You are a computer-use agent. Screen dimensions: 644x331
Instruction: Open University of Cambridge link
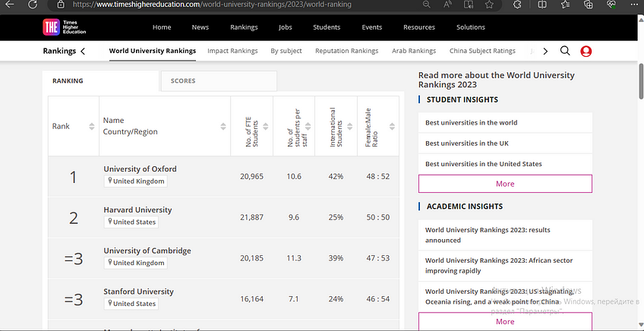tap(147, 251)
